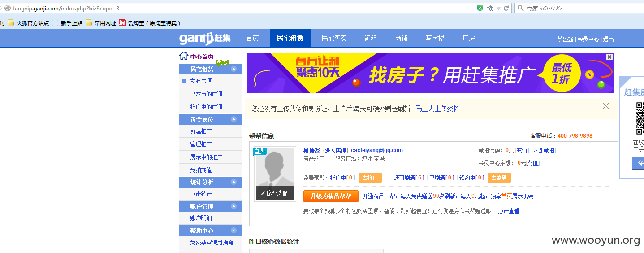Viewport: 644px width, 253px height.
Task: Collapse the 黄金展位 sidebar section
Action: [x=233, y=119]
